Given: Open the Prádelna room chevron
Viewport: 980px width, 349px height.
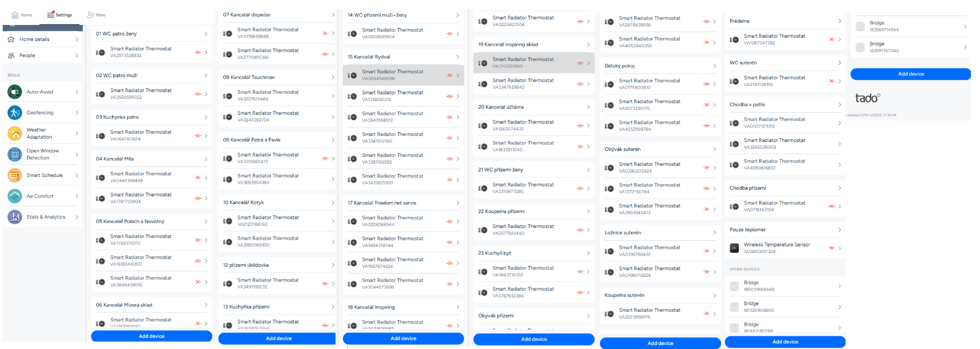Looking at the screenshot, I should pos(839,21).
